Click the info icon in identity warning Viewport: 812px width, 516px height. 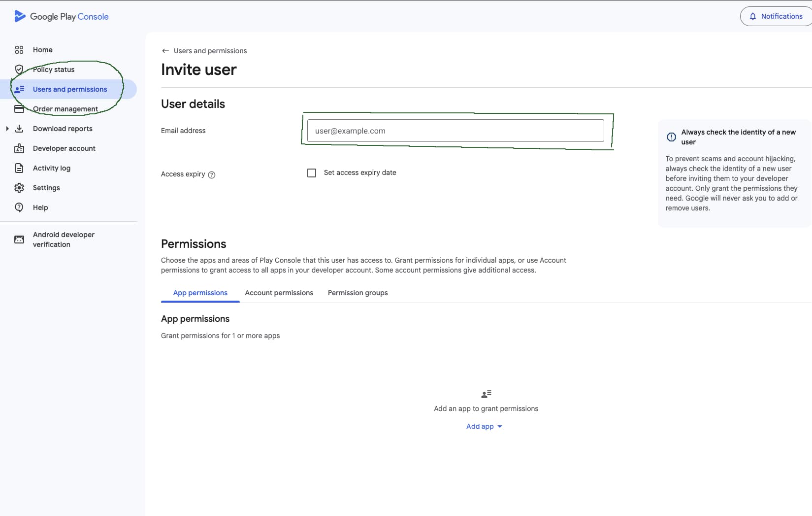(x=671, y=137)
